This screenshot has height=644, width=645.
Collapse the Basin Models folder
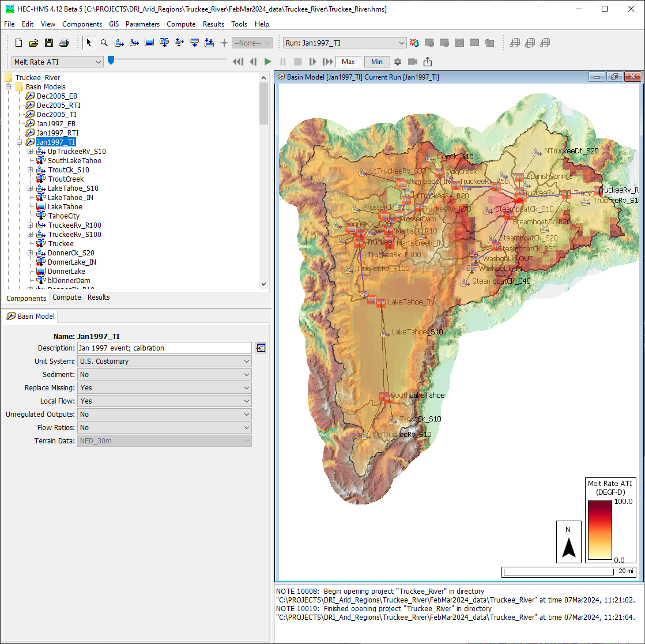click(x=8, y=87)
